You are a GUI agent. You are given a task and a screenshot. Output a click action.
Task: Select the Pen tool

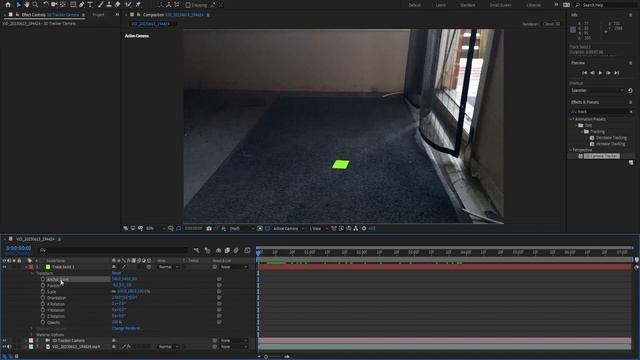[x=82, y=4]
